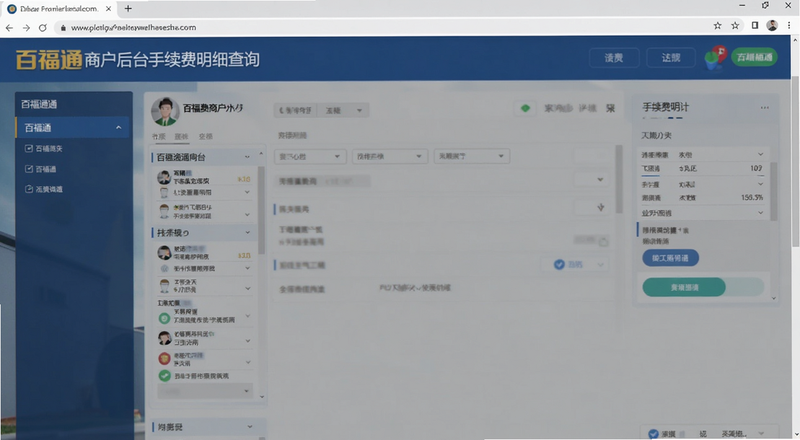Open the gray dropdown at bottom of list
Screen dimensions: 800x440
click(x=205, y=391)
